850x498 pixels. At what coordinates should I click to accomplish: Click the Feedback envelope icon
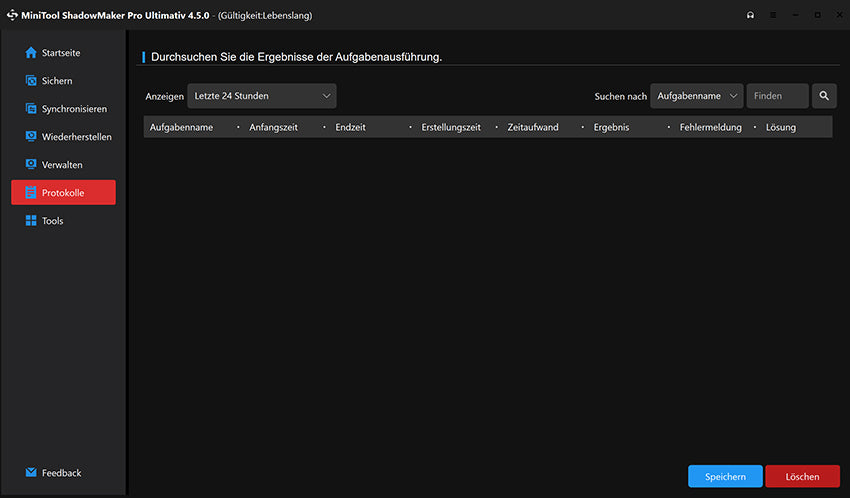click(x=31, y=472)
